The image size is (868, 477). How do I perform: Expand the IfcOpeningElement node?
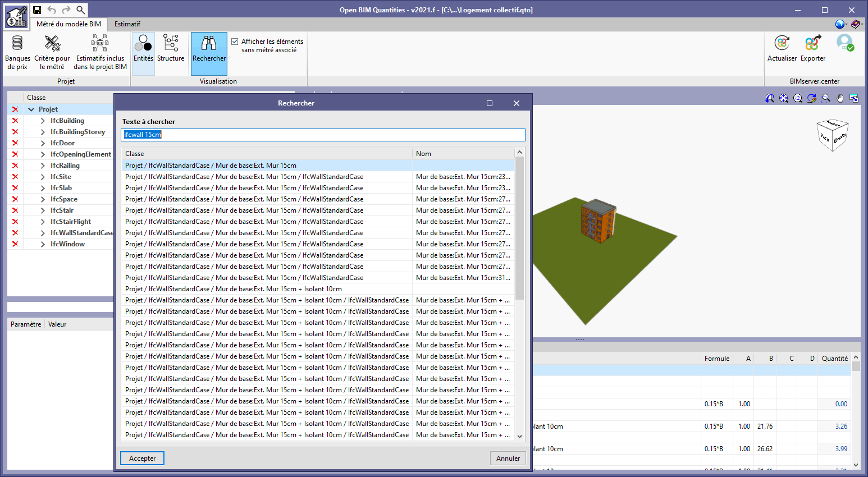(43, 154)
